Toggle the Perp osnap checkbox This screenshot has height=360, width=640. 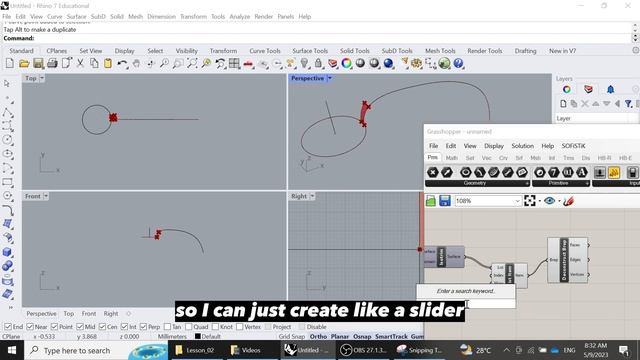(x=143, y=327)
